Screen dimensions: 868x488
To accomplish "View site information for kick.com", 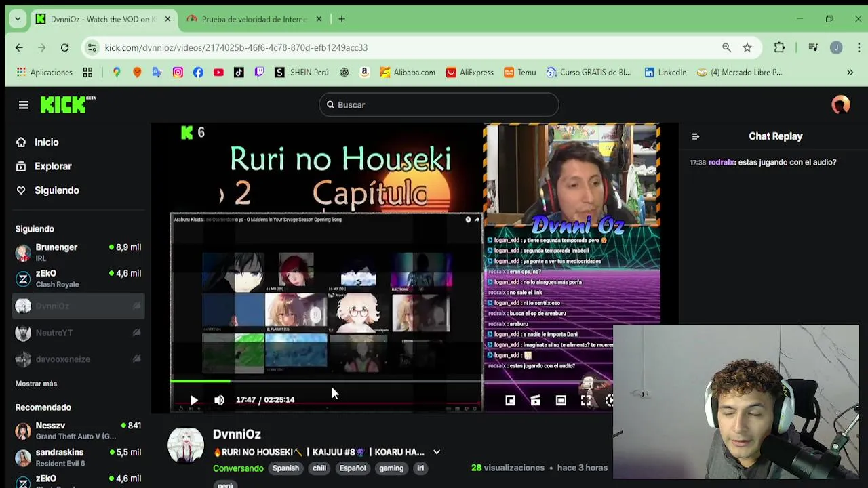I will 92,47.
